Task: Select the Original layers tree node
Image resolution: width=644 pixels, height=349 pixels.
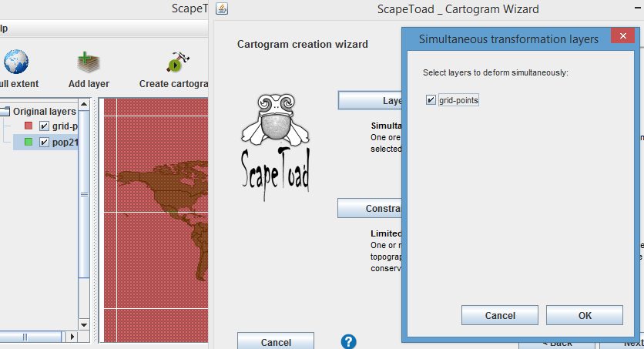Action: tap(45, 111)
